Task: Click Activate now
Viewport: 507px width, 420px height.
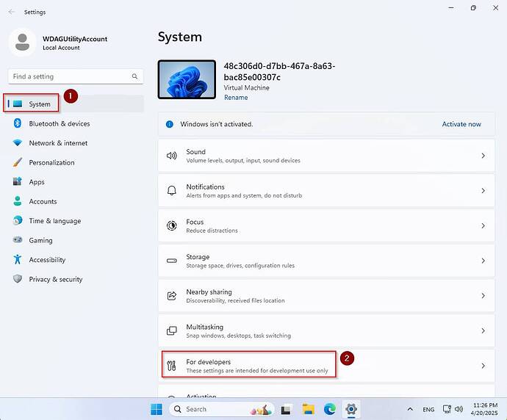Action: click(461, 124)
